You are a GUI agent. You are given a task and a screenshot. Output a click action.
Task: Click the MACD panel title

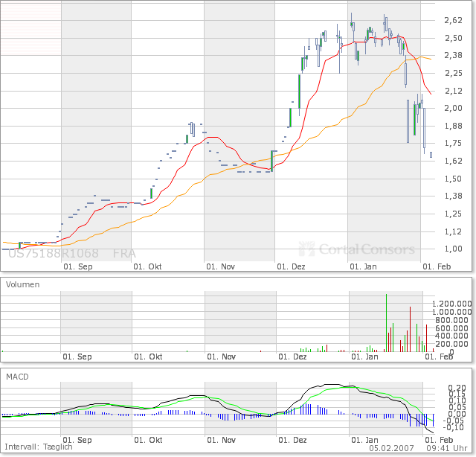tap(17, 377)
